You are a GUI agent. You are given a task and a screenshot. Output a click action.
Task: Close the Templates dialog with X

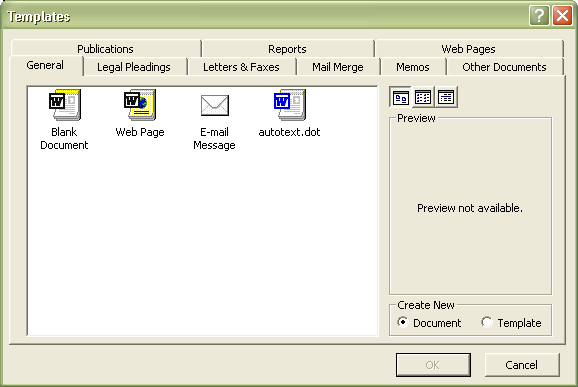click(x=562, y=16)
